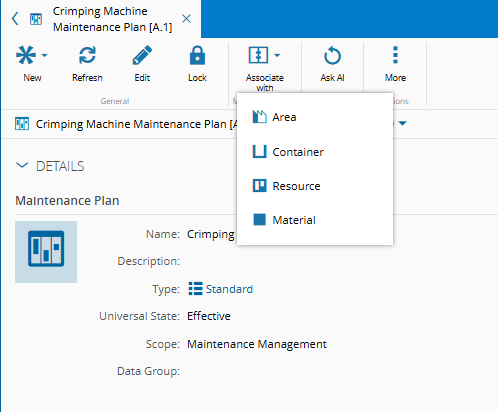
Task: Click the Name field value Crimping
Action: pos(211,234)
